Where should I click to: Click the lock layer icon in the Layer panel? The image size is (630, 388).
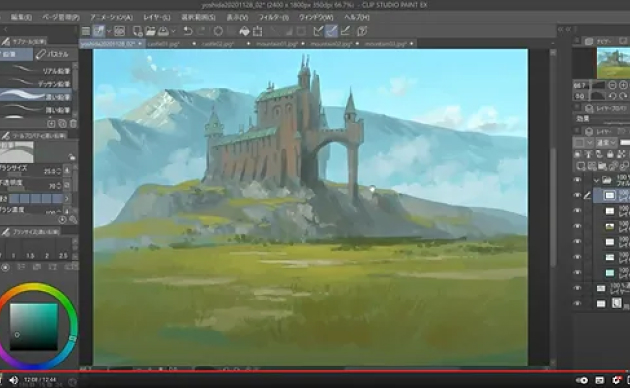(x=610, y=154)
